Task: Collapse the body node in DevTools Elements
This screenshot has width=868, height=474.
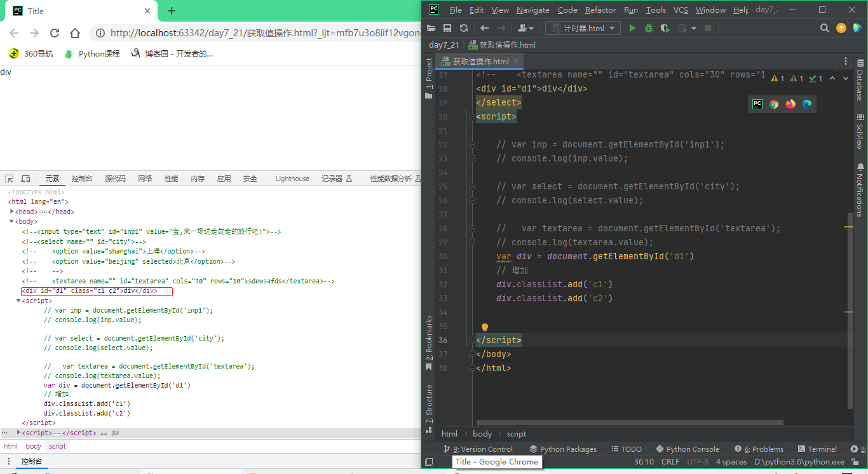Action: 12,221
